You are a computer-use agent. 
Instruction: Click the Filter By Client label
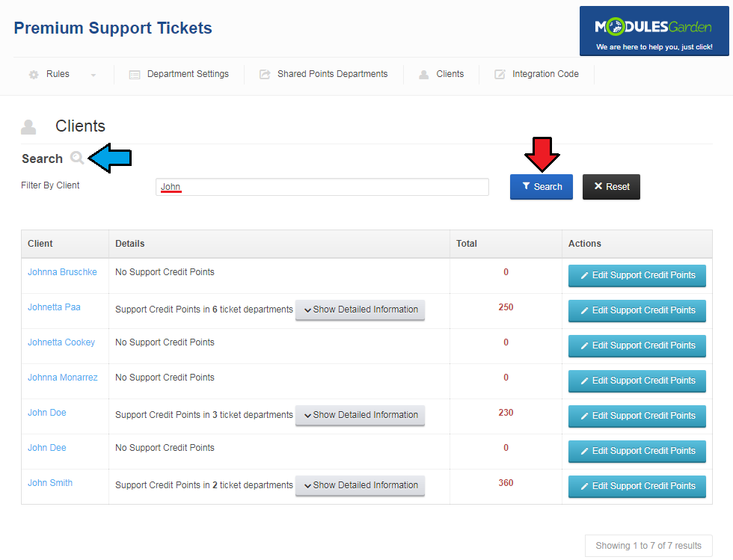point(50,185)
